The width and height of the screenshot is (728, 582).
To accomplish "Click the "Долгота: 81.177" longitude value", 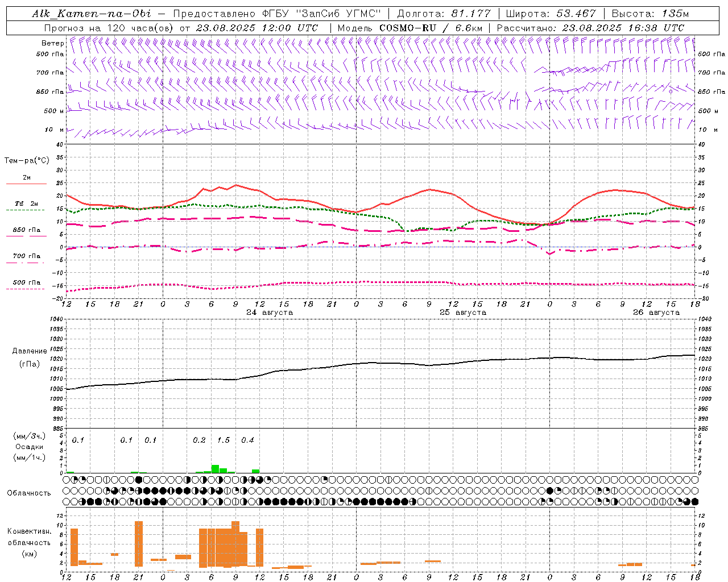I will point(444,14).
